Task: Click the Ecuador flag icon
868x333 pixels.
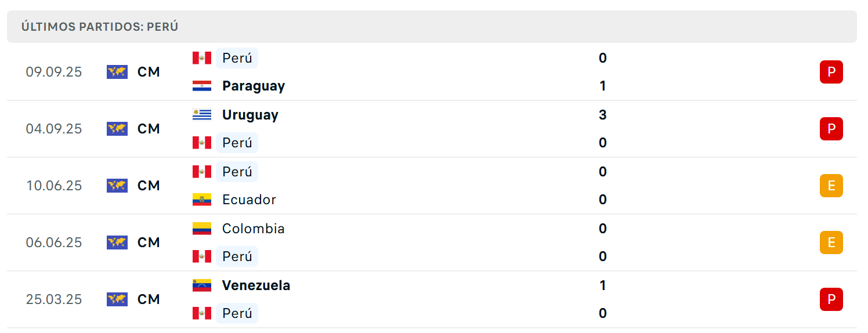Action: (x=202, y=200)
